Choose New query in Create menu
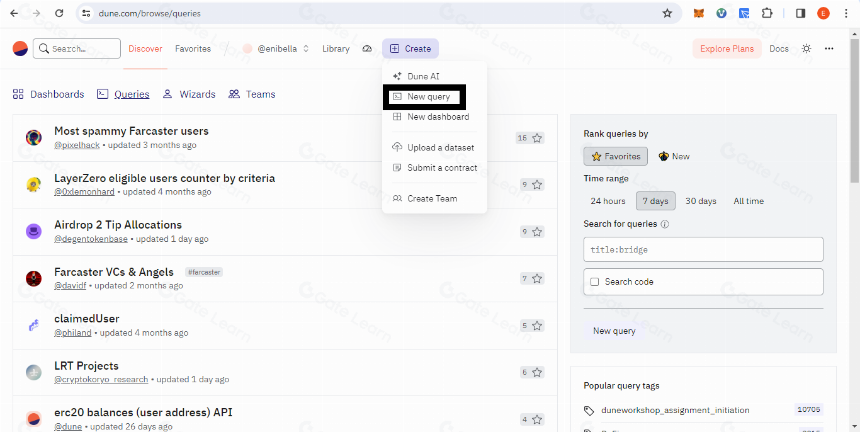The height and width of the screenshot is (432, 860). click(422, 97)
